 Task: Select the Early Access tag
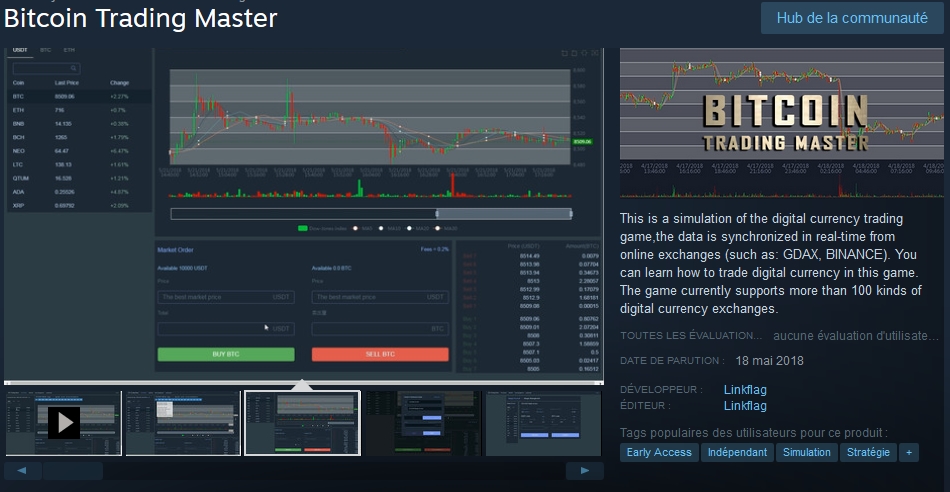coord(658,452)
